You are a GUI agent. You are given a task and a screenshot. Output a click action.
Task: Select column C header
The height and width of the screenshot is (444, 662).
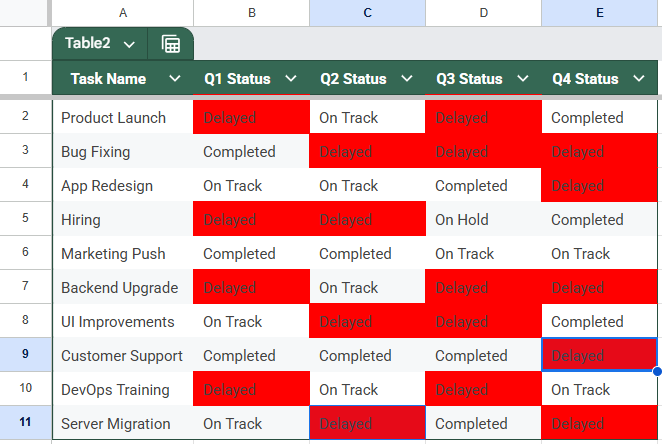coord(367,13)
